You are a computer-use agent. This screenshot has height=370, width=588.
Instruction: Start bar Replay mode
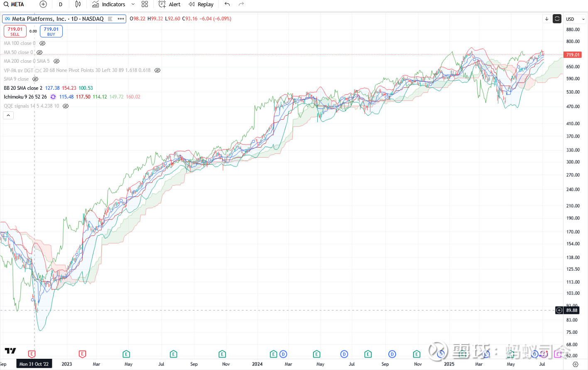coord(201,5)
